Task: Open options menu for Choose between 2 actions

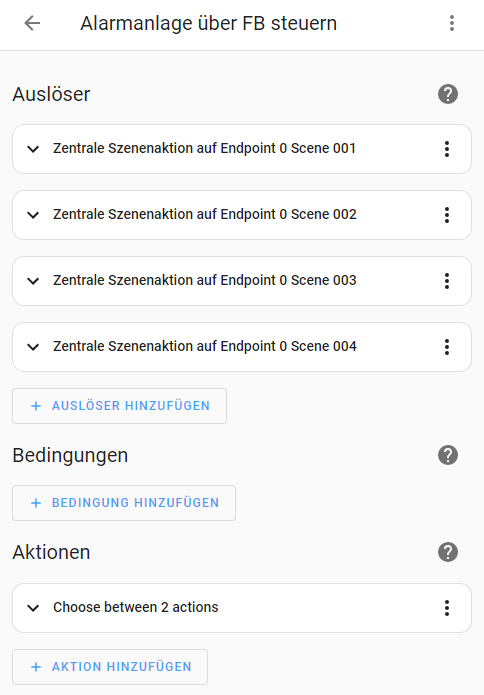Action: point(447,608)
